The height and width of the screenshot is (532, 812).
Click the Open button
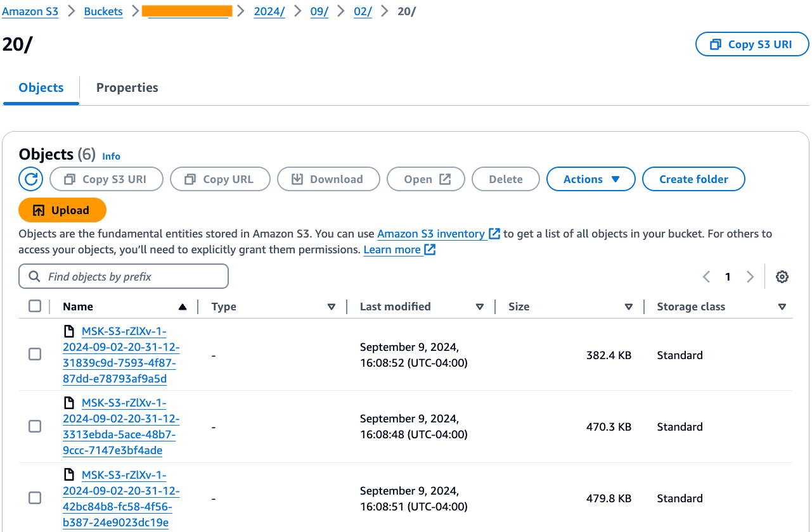[426, 179]
